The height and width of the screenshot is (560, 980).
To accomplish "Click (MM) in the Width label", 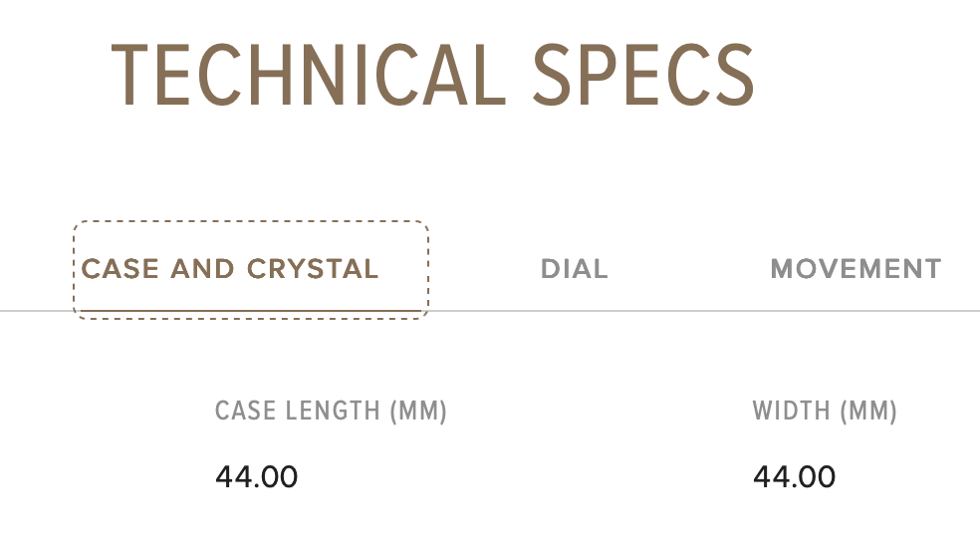I will point(868,411).
